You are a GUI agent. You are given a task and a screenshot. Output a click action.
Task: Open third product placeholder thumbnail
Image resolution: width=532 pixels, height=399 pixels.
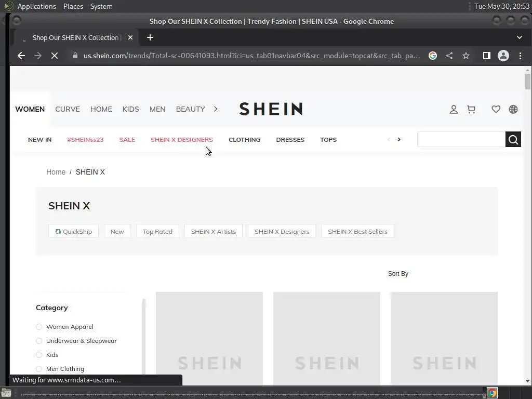[444, 339]
